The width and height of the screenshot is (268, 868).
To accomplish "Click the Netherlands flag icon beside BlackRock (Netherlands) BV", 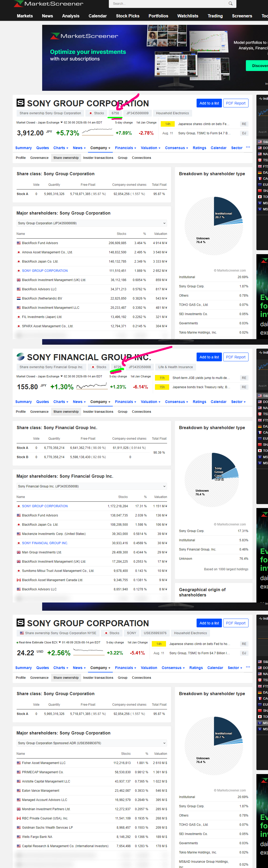I will pos(19,298).
